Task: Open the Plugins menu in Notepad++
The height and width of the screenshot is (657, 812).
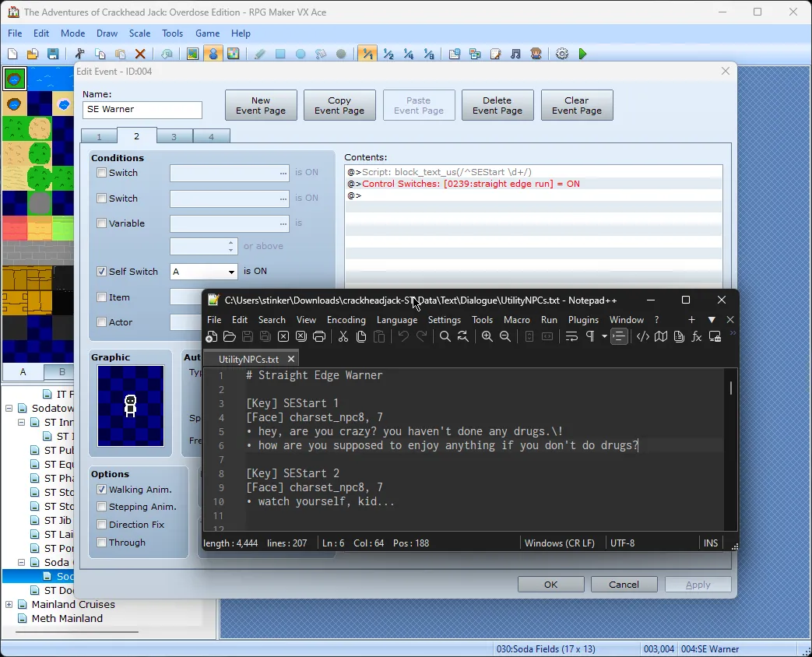Action: (584, 320)
